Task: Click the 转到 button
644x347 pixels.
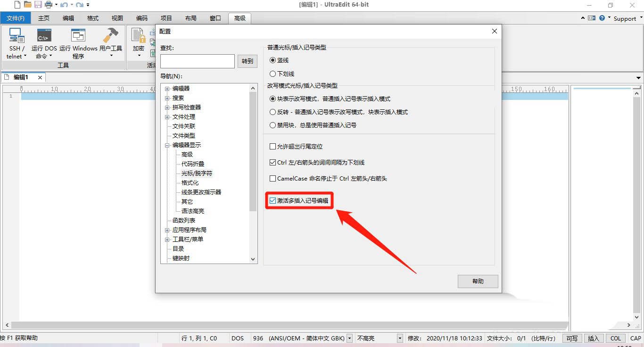Action: [248, 61]
